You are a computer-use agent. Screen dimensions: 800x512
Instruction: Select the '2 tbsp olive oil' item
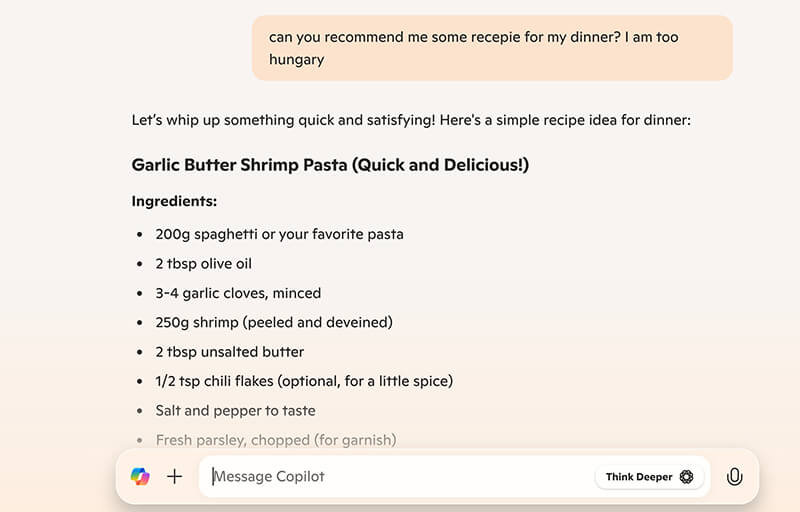[203, 264]
